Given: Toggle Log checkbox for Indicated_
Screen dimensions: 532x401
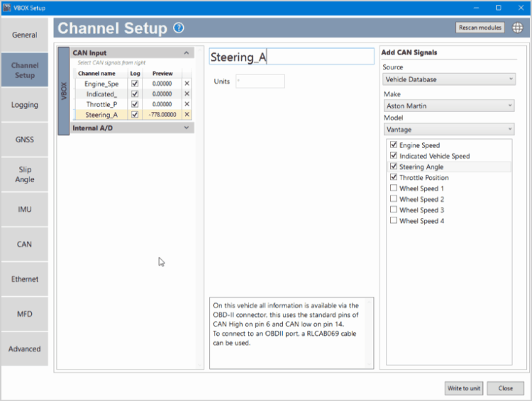Looking at the screenshot, I should point(135,94).
